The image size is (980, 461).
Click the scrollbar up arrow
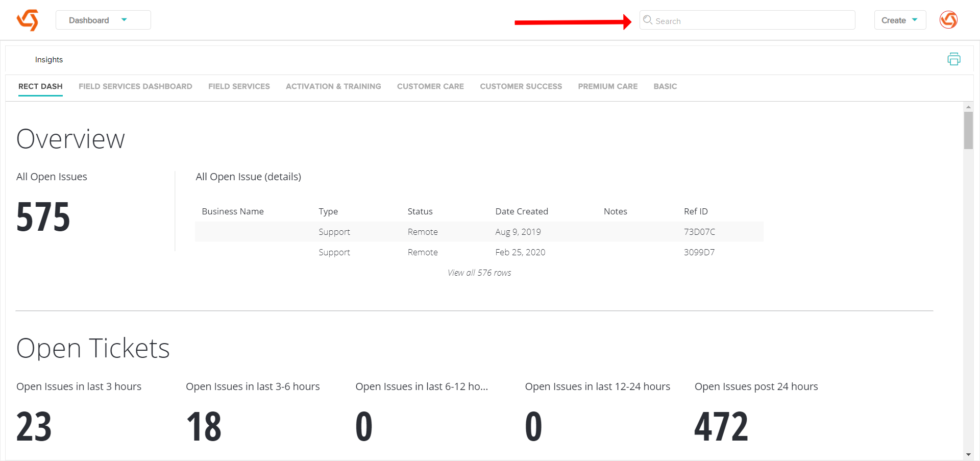[968, 107]
